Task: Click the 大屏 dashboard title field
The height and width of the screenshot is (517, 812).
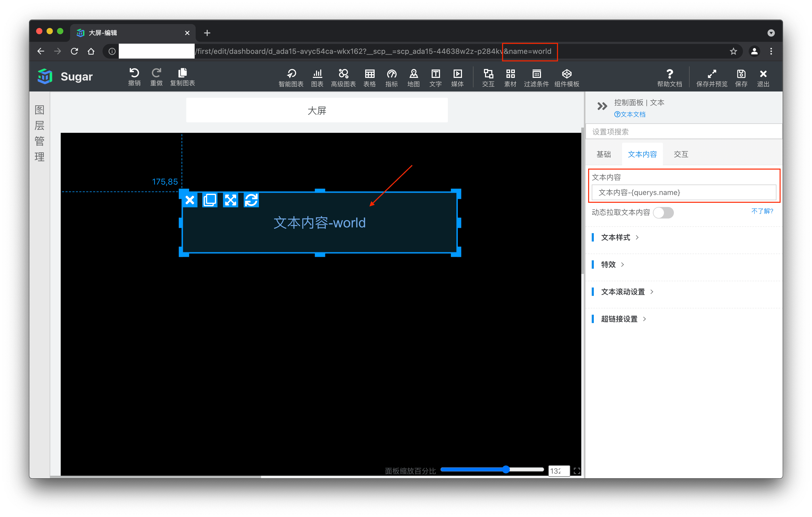Action: coord(317,111)
